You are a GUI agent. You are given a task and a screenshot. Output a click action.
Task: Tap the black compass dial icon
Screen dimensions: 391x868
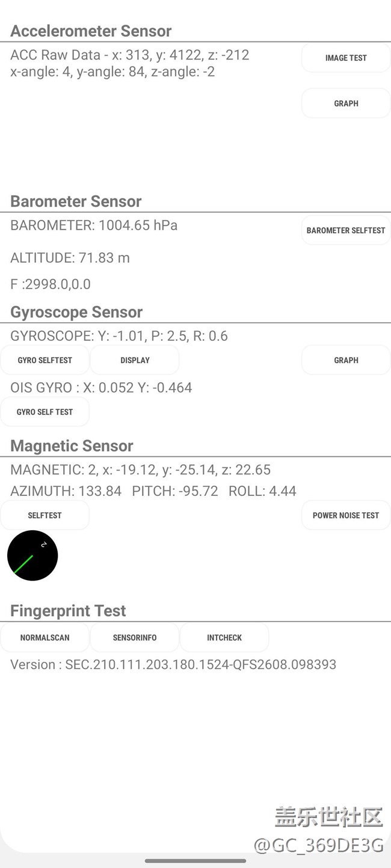click(x=32, y=555)
